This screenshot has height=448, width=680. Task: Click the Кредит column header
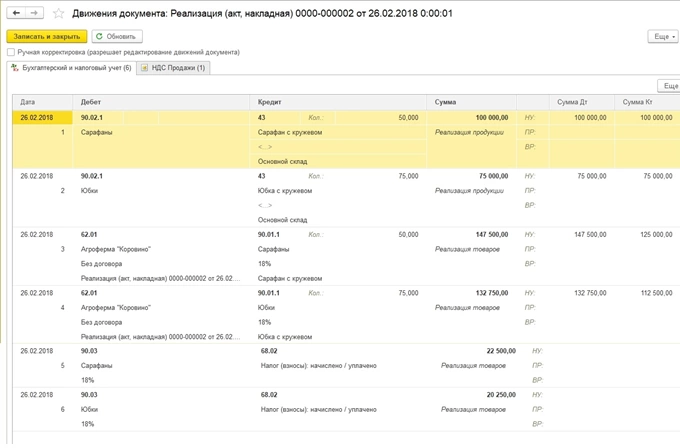[269, 102]
